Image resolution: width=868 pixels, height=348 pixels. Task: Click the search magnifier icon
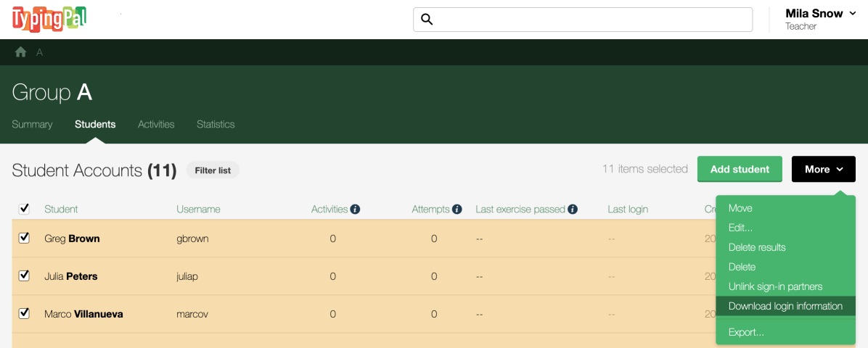click(427, 20)
